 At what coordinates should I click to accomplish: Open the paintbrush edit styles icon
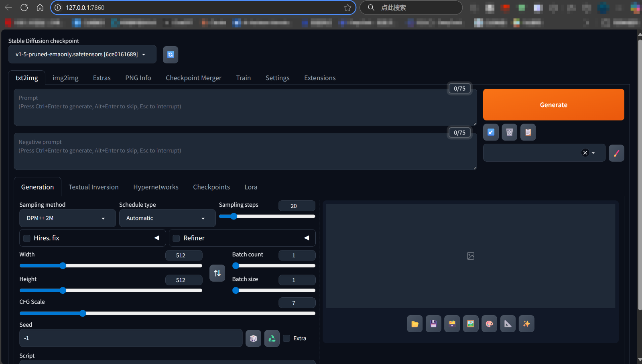(x=616, y=153)
